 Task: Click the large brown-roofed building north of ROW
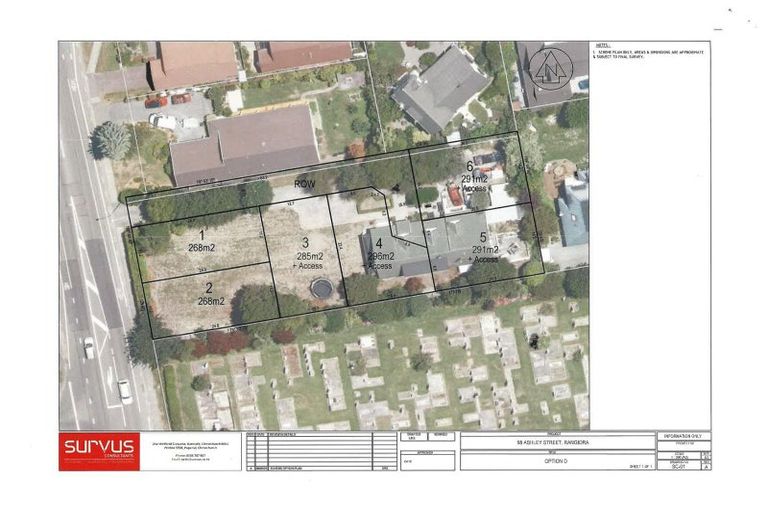click(x=244, y=145)
